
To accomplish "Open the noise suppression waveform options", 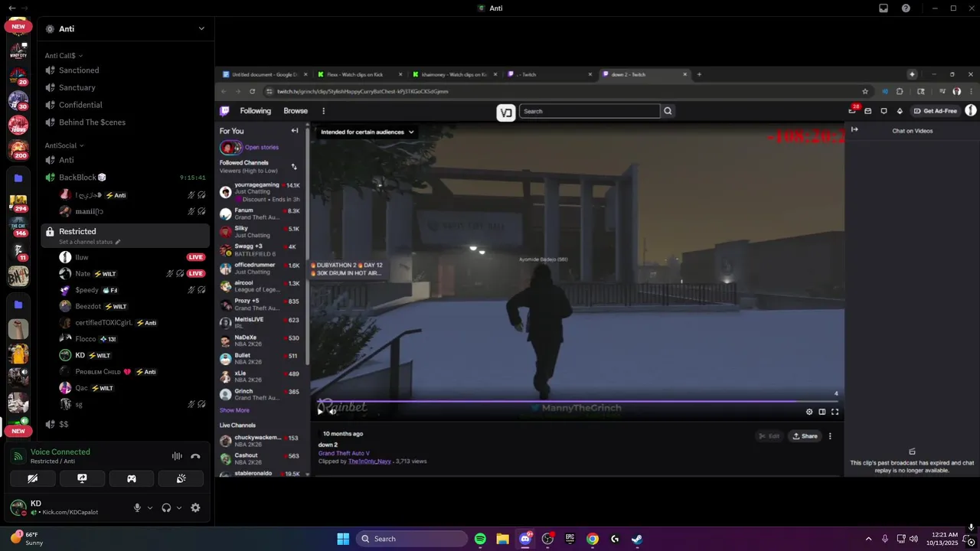I will click(177, 456).
